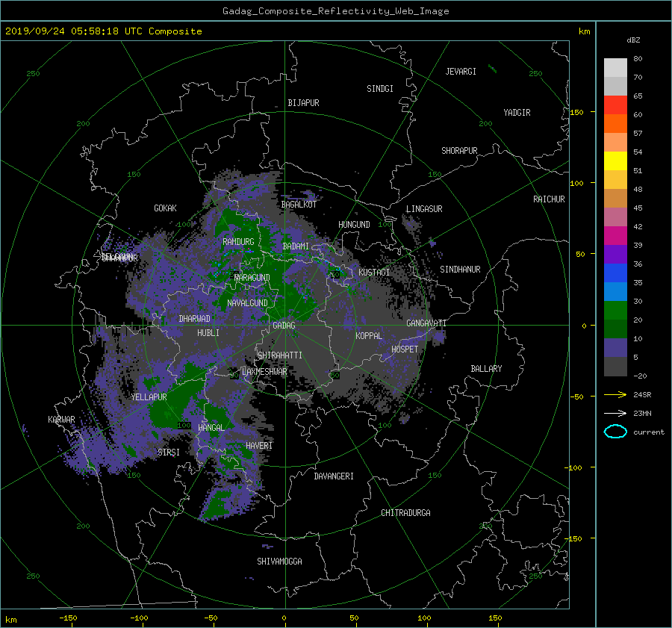Click the timestamp '2019/09/24 05:58:18 UTC Composite'
The height and width of the screenshot is (628, 672).
coord(103,31)
